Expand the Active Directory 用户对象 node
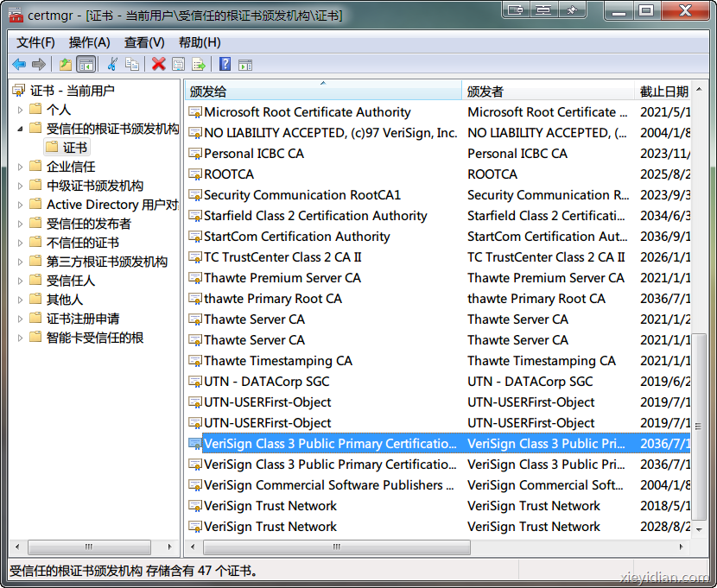Viewport: 717px width, 588px height. tap(20, 205)
